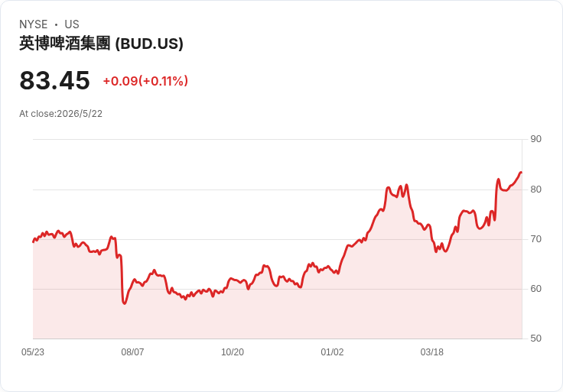This screenshot has height=392, width=563.
Task: Click the 70 price axis label
Action: pyautogui.click(x=535, y=239)
